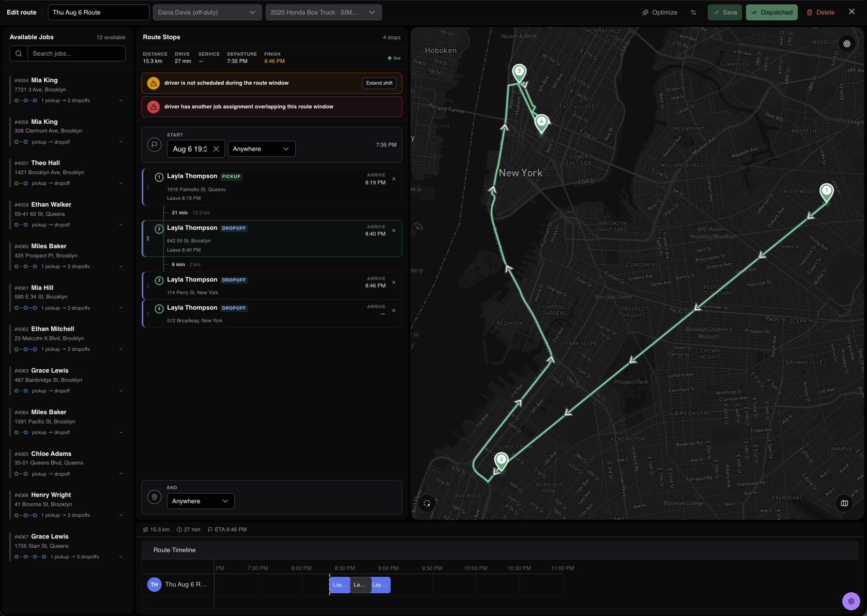
Task: Remove Layla Thompson pickup stop 1
Action: [x=394, y=179]
